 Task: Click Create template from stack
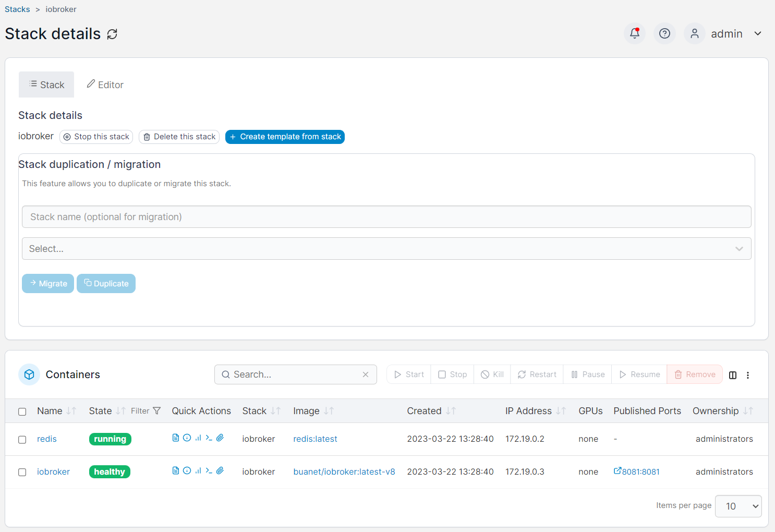click(285, 137)
